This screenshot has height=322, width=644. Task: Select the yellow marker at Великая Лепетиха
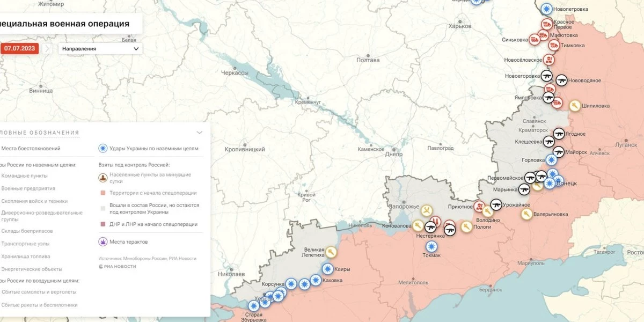[x=332, y=252]
